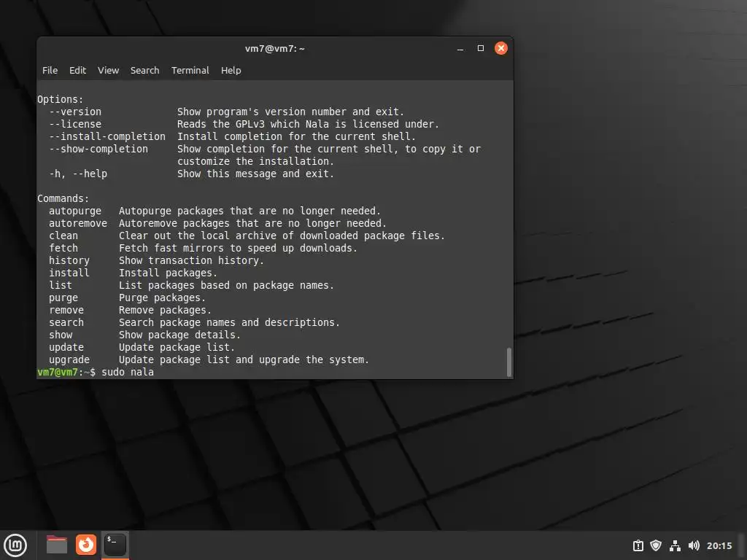Click the network connection tray icon

pyautogui.click(x=675, y=545)
